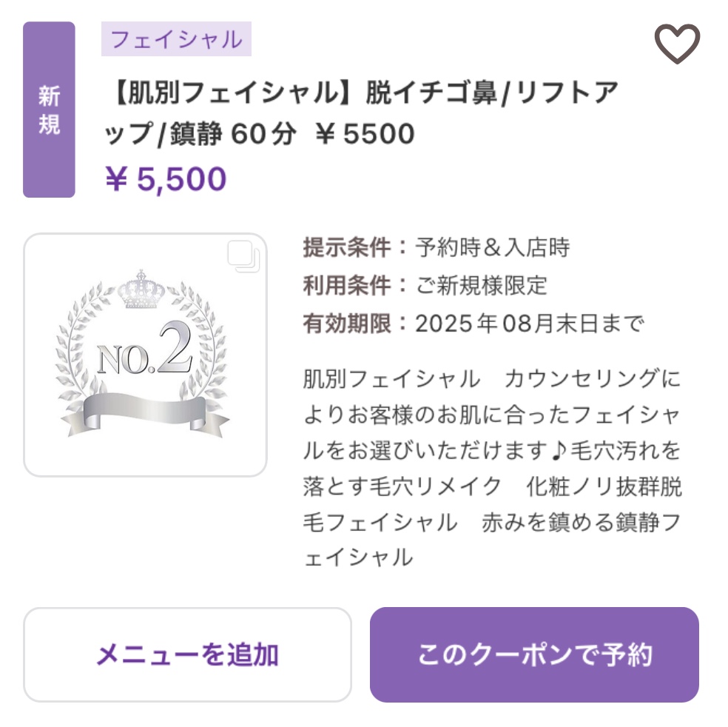
Task: Select the ご新規様限定 usage condition text
Action: (x=482, y=285)
